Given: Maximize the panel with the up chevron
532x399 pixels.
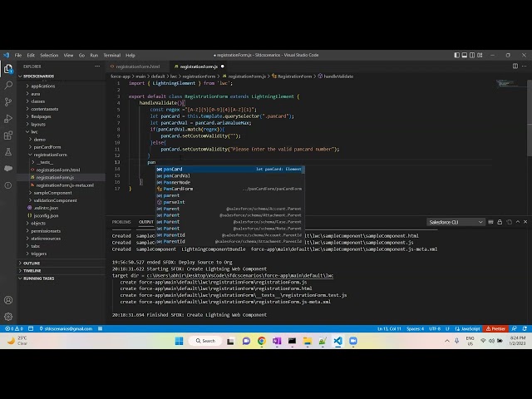Looking at the screenshot, I should [x=518, y=222].
